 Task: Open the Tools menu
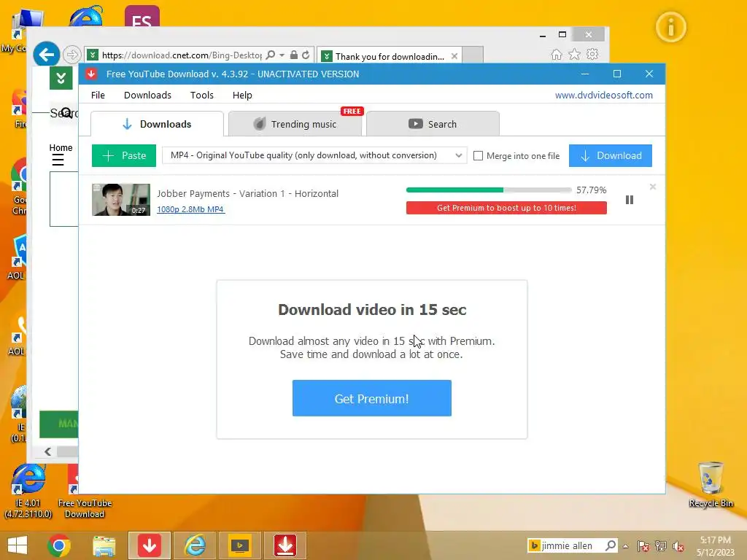pos(202,96)
